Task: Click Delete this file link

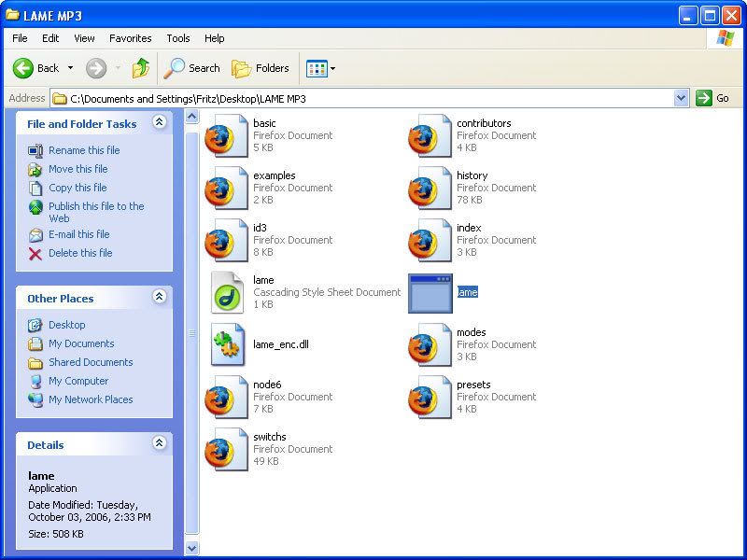Action: point(80,253)
